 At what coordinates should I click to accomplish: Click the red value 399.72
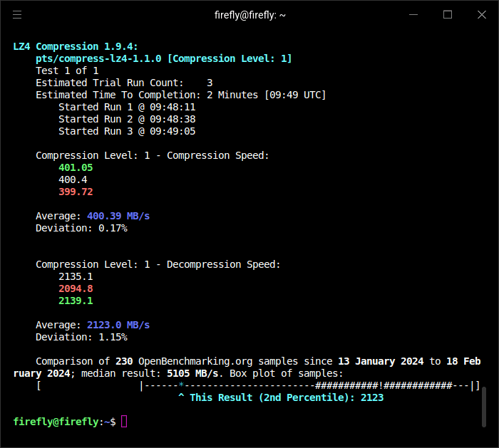click(76, 192)
